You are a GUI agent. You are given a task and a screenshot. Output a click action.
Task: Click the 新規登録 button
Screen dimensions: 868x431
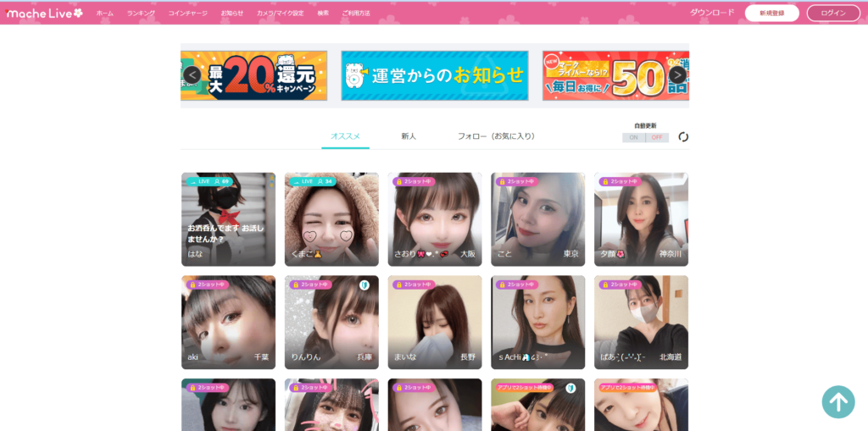[771, 14]
